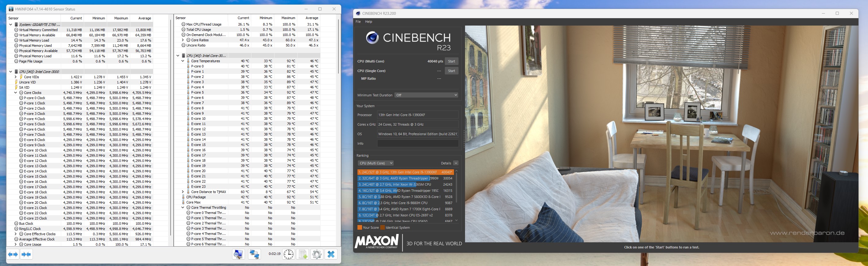Click the Your Score orange swatch

point(360,228)
